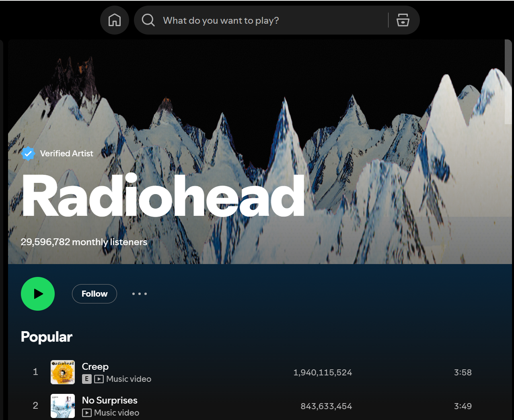Click the '29,596,782 monthly listeners' text
514x420 pixels.
[x=84, y=242]
